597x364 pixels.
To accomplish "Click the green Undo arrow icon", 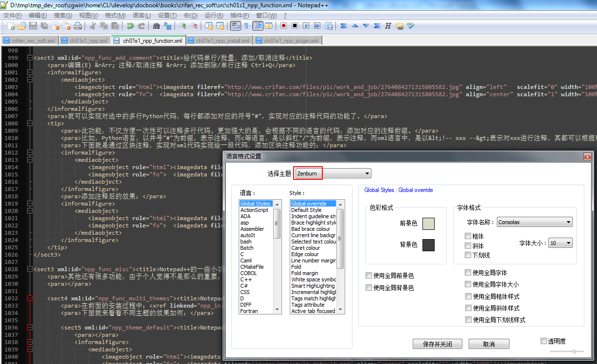I will click(x=130, y=26).
